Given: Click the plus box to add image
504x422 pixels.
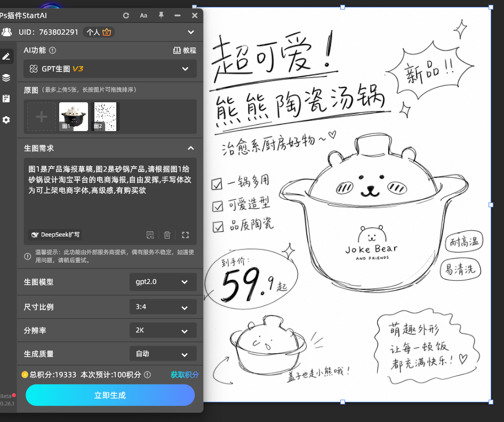Looking at the screenshot, I should [42, 117].
